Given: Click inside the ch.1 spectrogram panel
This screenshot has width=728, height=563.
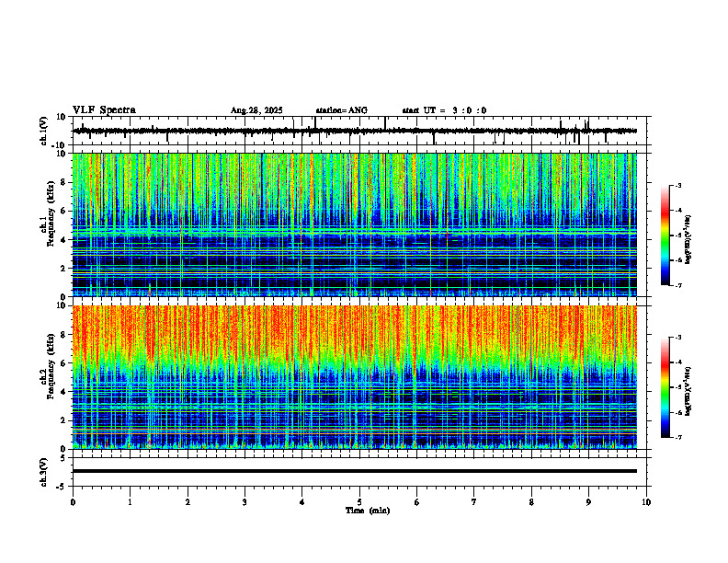Looking at the screenshot, I should (x=354, y=224).
